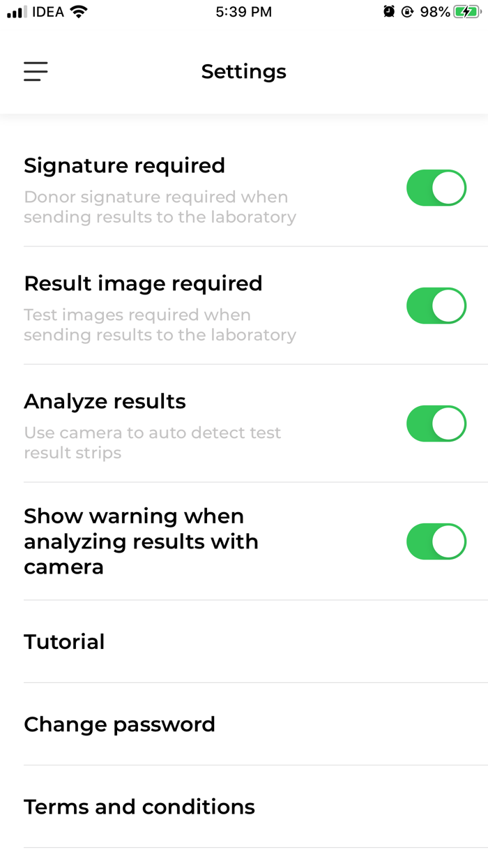The width and height of the screenshot is (488, 868).
Task: View Terms and conditions
Action: pos(139,807)
